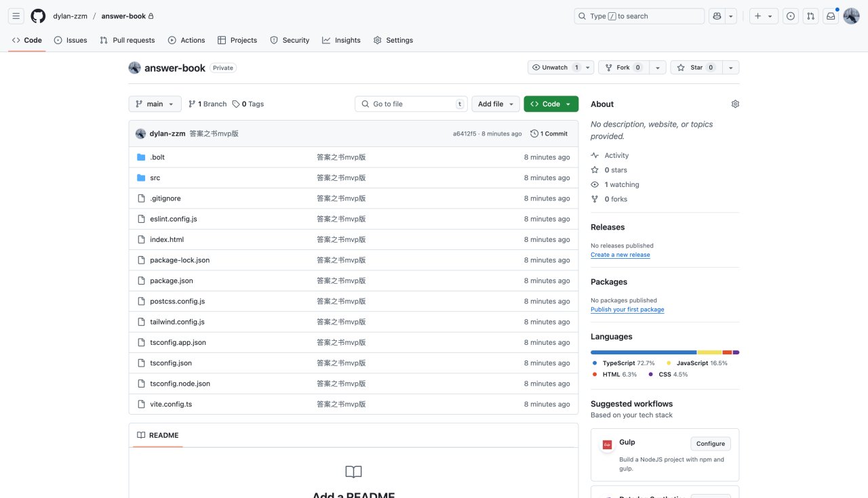
Task: Expand the green Code dropdown button
Action: (551, 104)
